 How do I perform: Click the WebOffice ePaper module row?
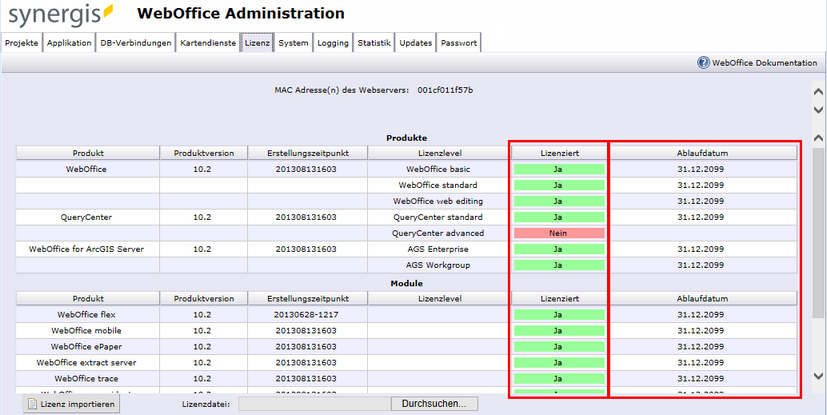click(x=406, y=346)
